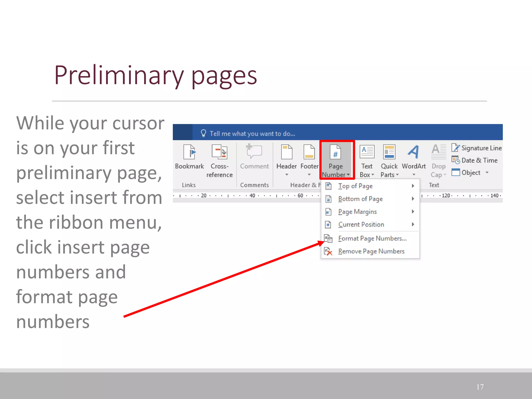Click the Drop Cap icon
The height and width of the screenshot is (399, 532).
[438, 152]
